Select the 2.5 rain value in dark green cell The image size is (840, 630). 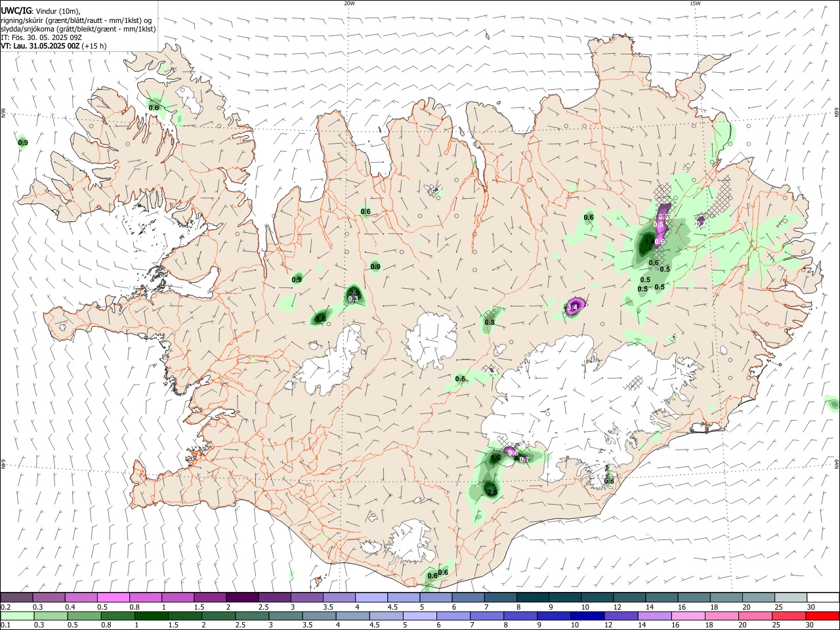click(492, 492)
